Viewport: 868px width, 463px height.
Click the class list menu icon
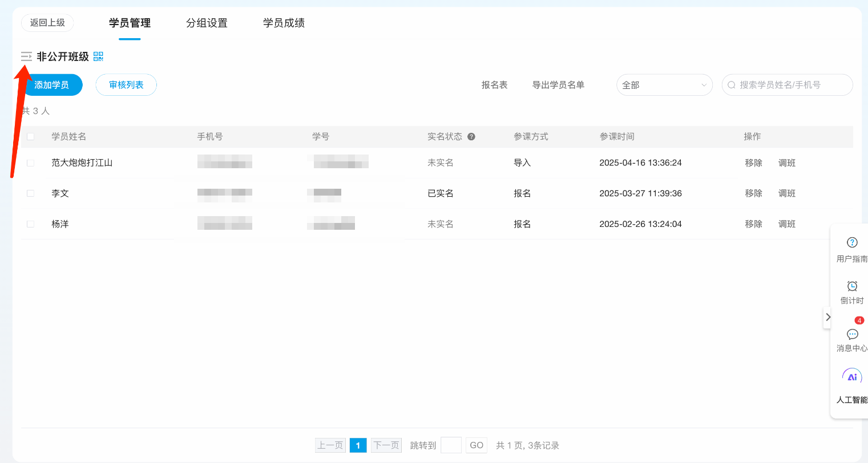[26, 56]
